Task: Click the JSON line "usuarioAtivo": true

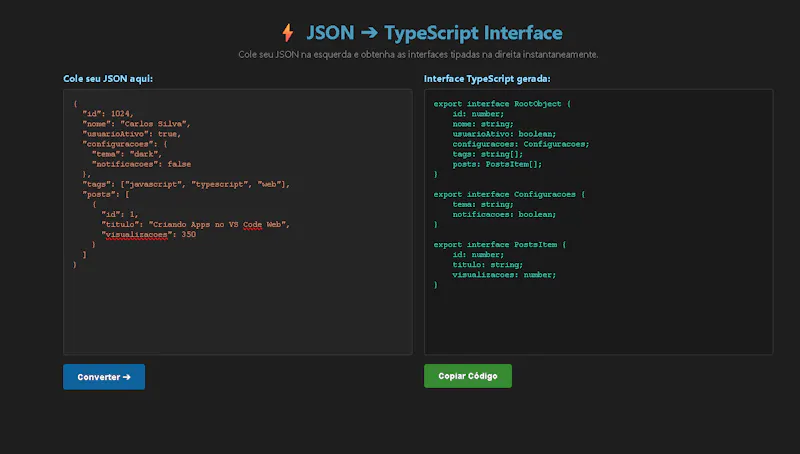Action: coord(132,134)
